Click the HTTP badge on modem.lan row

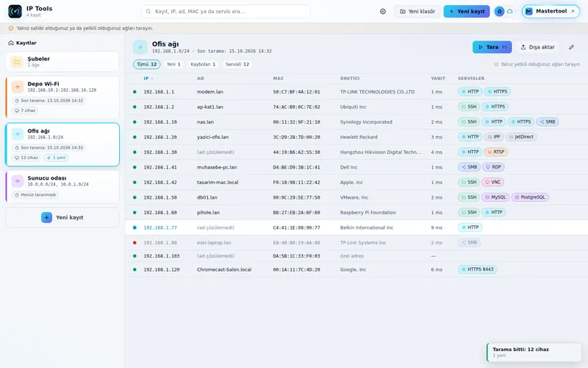point(470,91)
